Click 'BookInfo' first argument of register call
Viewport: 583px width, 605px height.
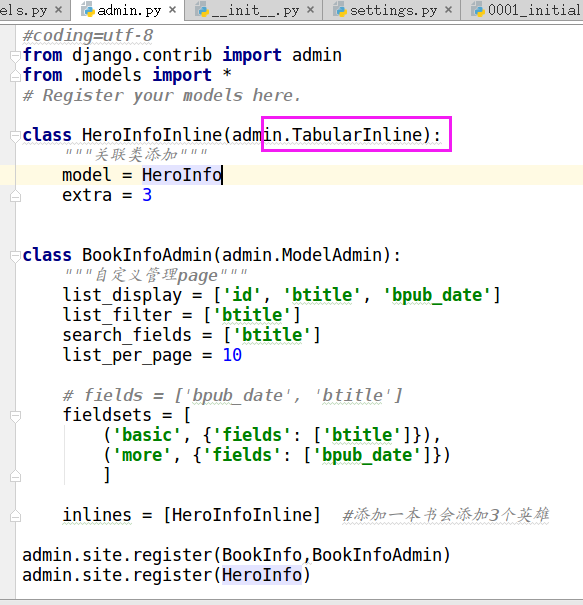pyautogui.click(x=262, y=555)
